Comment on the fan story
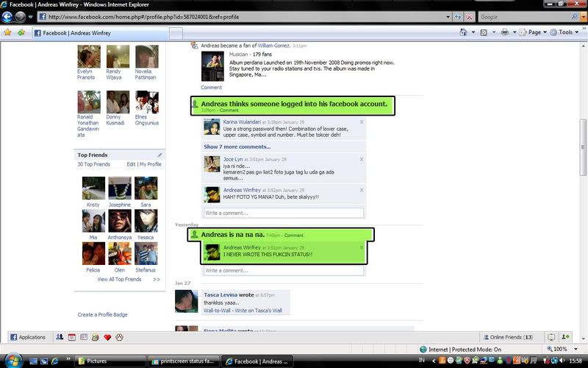The height and width of the screenshot is (368, 588). (211, 87)
